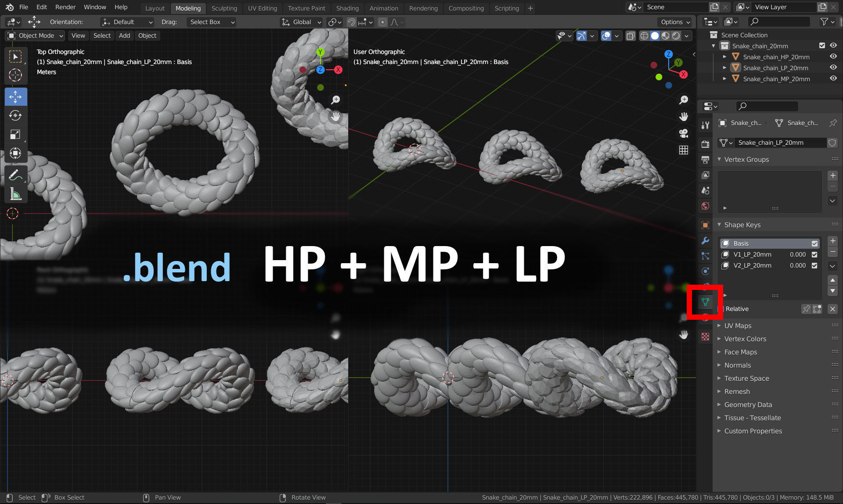Select the Rotate tool in the toolbar

coord(16,116)
